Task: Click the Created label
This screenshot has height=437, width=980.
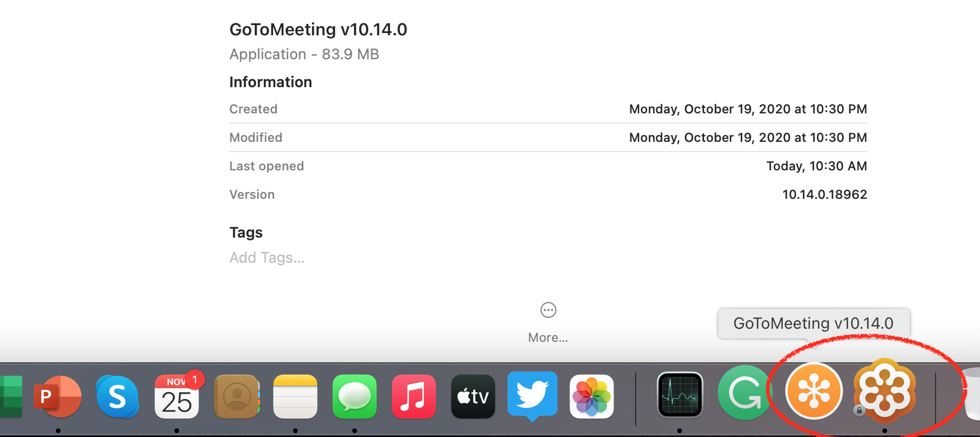Action: tap(253, 109)
